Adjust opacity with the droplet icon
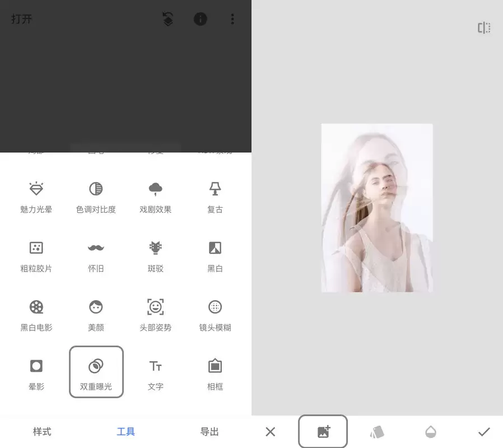503x448 pixels. [431, 432]
